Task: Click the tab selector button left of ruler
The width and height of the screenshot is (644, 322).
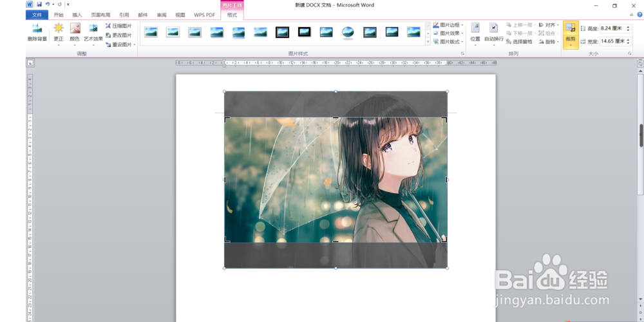Action: [30, 63]
